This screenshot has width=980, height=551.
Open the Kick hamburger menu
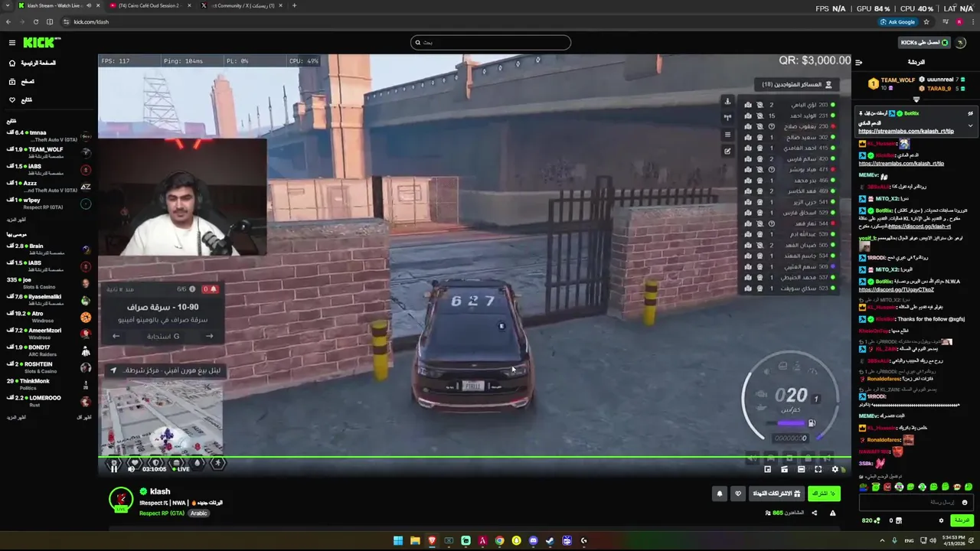coord(11,43)
